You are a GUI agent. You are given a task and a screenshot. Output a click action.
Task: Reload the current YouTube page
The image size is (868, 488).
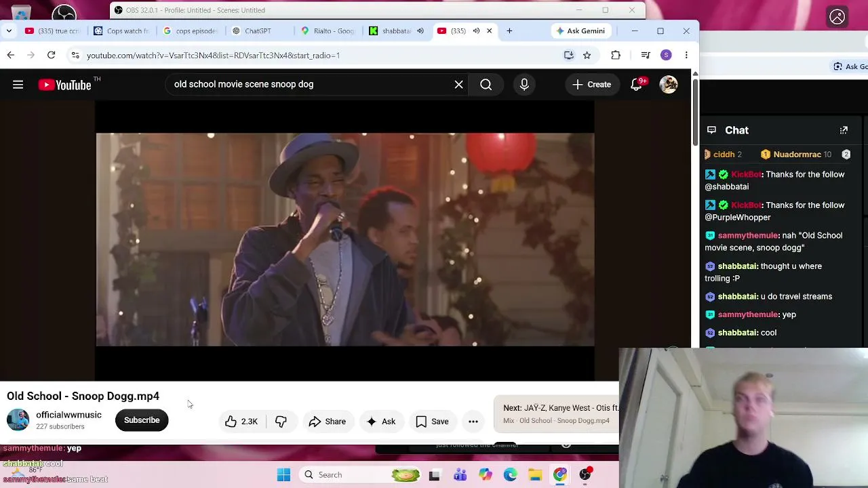tap(51, 55)
